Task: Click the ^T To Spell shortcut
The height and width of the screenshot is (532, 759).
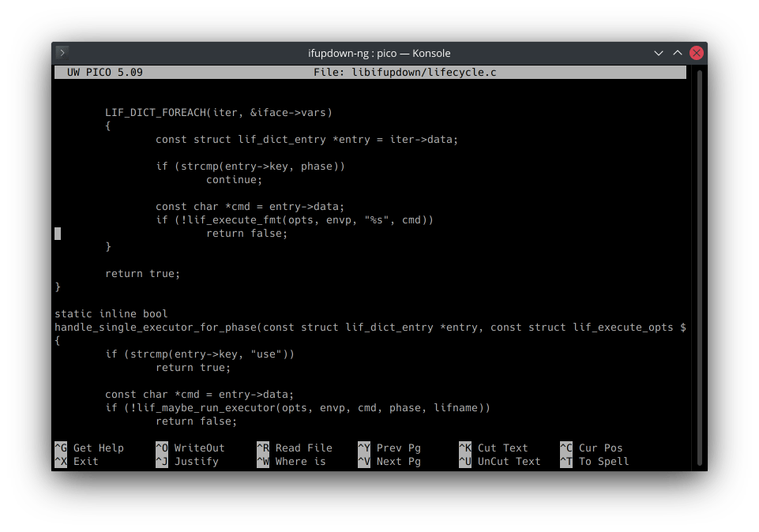Action: [x=595, y=462]
